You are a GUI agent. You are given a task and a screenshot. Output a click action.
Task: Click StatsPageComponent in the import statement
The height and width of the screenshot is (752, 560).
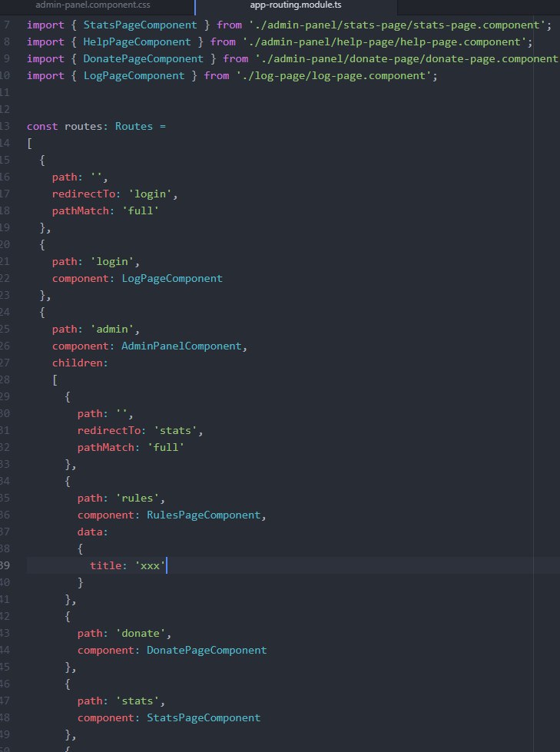tap(140, 25)
